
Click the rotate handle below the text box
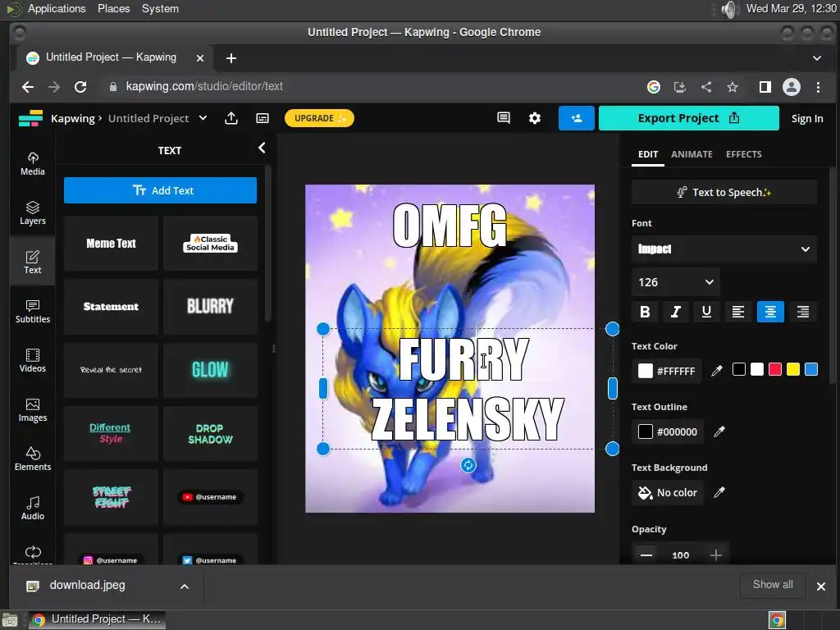(x=468, y=465)
